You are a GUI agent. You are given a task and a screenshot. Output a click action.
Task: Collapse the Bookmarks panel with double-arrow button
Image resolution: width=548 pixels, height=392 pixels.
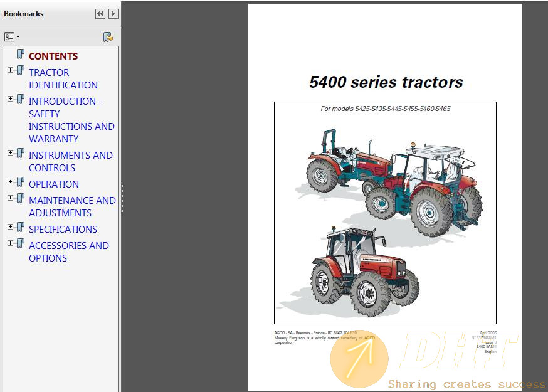point(100,14)
